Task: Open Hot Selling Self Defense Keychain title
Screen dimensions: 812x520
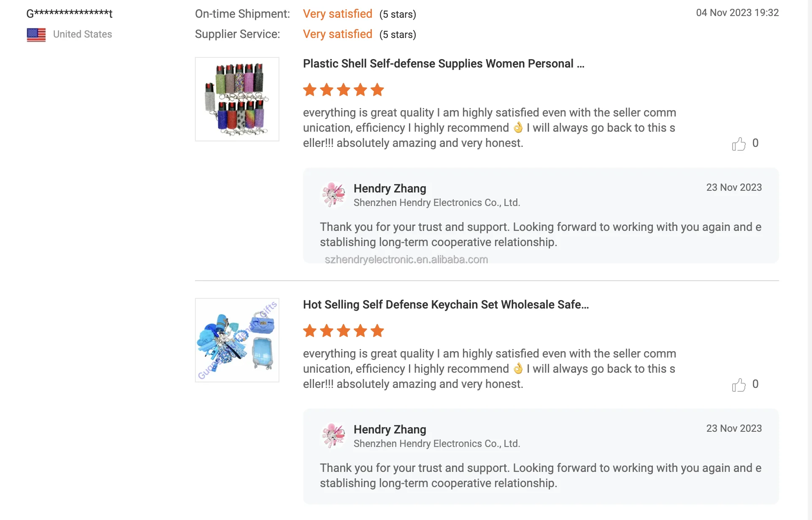Action: [x=446, y=305]
